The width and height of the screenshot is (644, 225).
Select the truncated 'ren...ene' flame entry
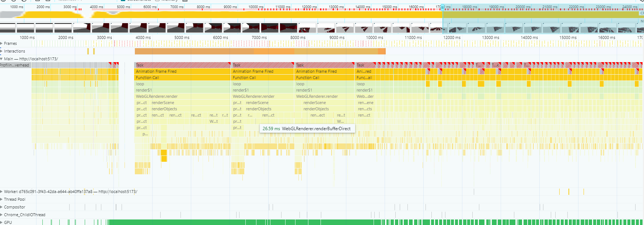tap(366, 103)
